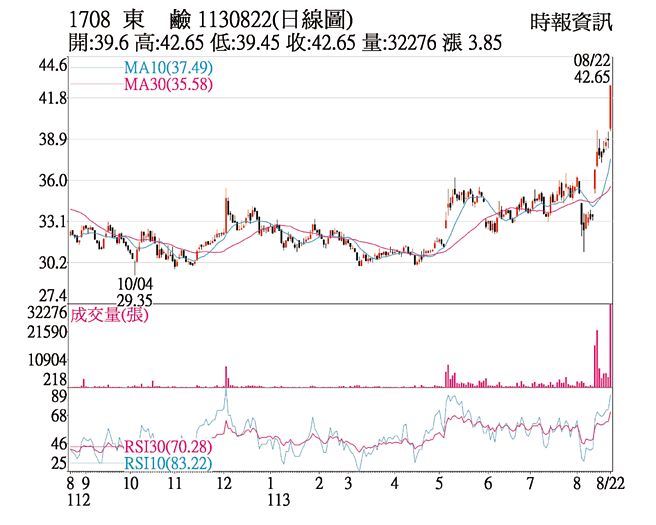
Task: Select the RSI30(70.28) indicator label
Action: click(169, 446)
